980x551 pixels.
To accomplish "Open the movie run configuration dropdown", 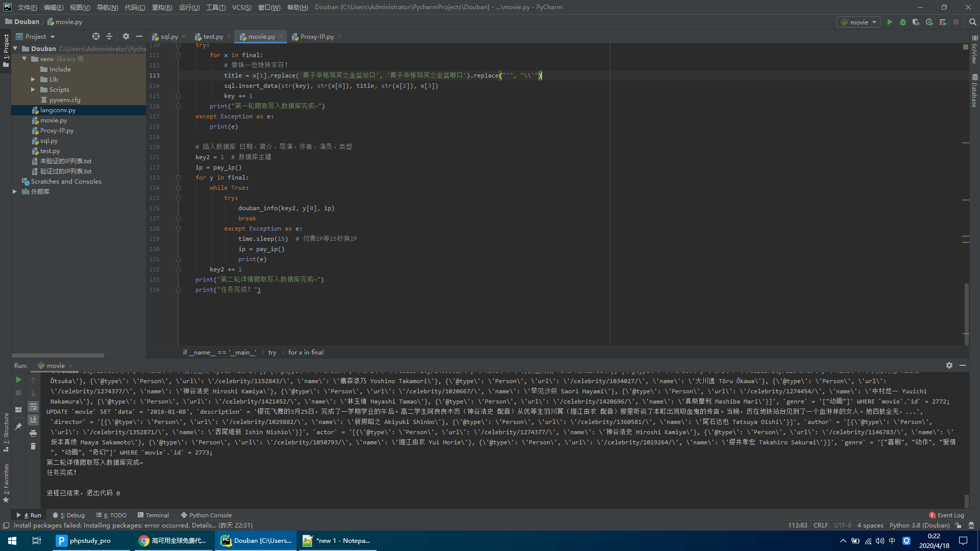I will click(859, 22).
